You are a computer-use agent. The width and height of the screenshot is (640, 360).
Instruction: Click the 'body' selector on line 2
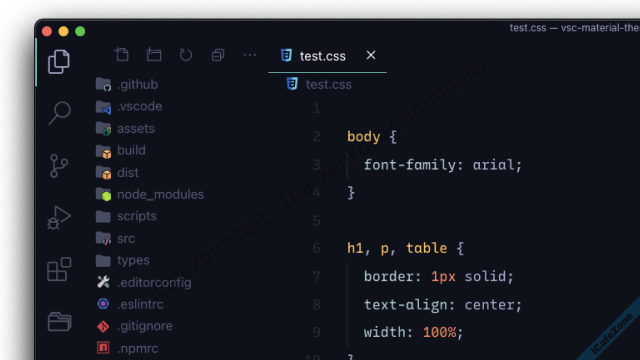pos(364,137)
